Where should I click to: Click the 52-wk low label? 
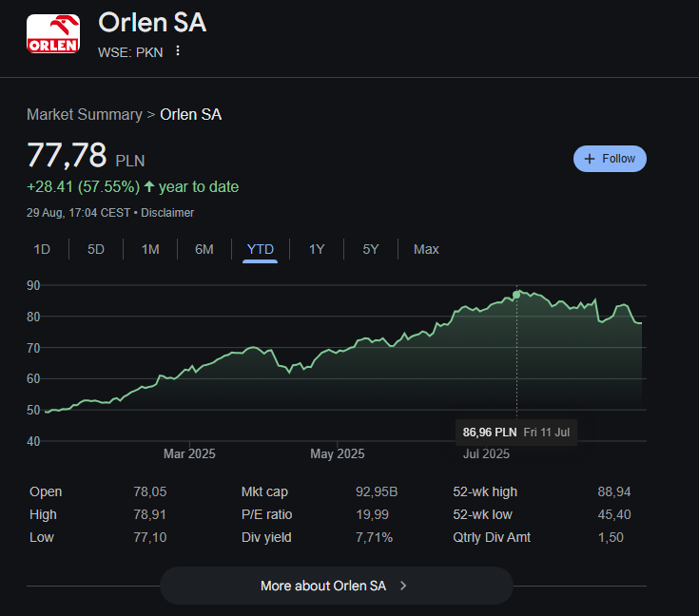coord(482,514)
